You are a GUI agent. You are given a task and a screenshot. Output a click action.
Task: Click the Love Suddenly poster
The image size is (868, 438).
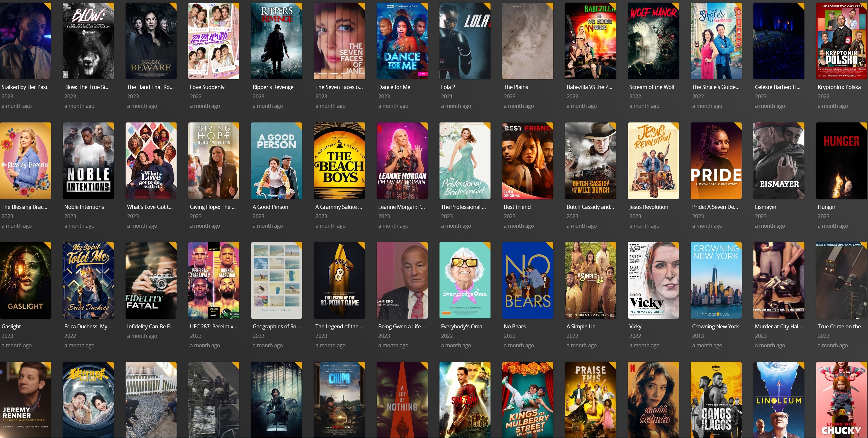214,41
